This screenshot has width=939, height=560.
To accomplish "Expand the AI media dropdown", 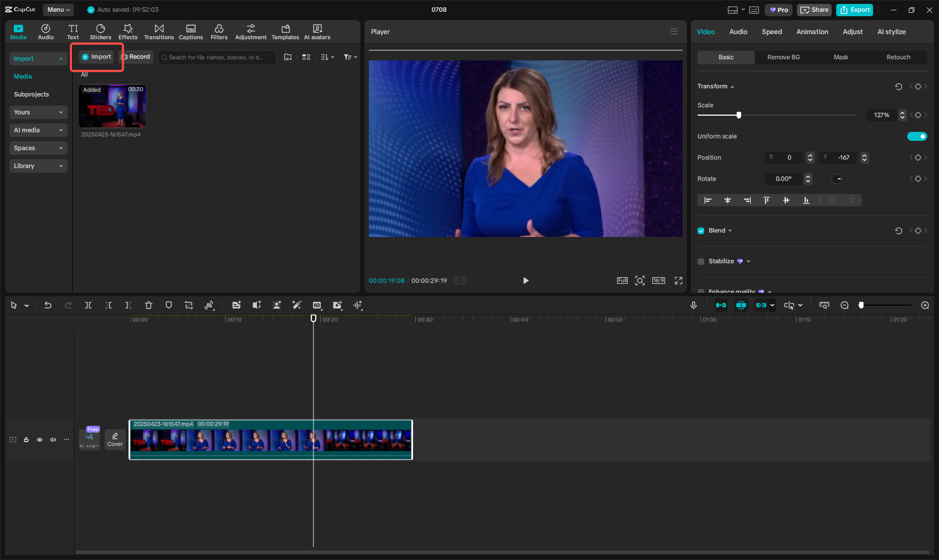I will click(38, 130).
